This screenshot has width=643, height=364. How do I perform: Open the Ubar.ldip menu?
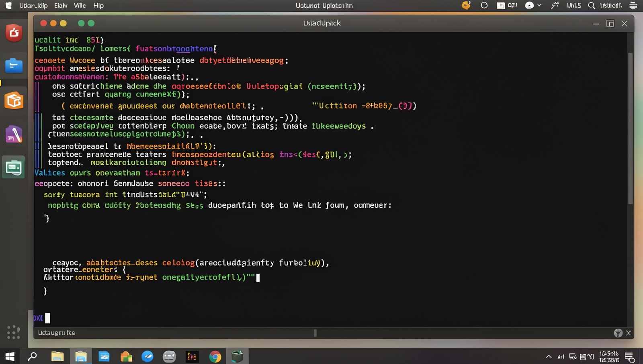tap(33, 6)
